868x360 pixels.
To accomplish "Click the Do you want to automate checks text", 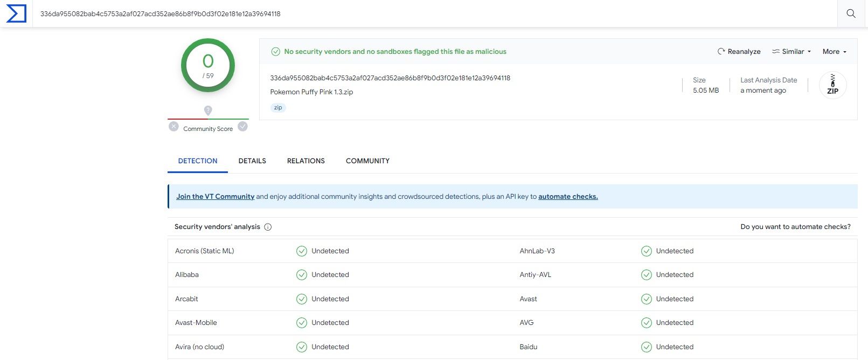I will [795, 227].
